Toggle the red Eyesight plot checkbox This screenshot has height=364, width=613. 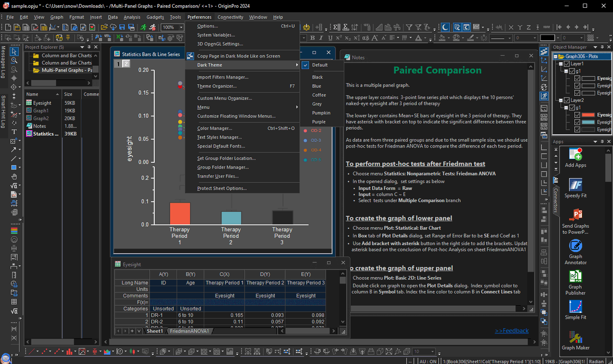pyautogui.click(x=577, y=115)
